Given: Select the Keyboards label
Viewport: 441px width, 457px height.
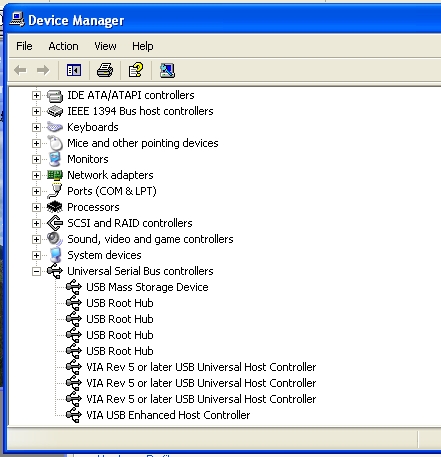Looking at the screenshot, I should [x=93, y=127].
